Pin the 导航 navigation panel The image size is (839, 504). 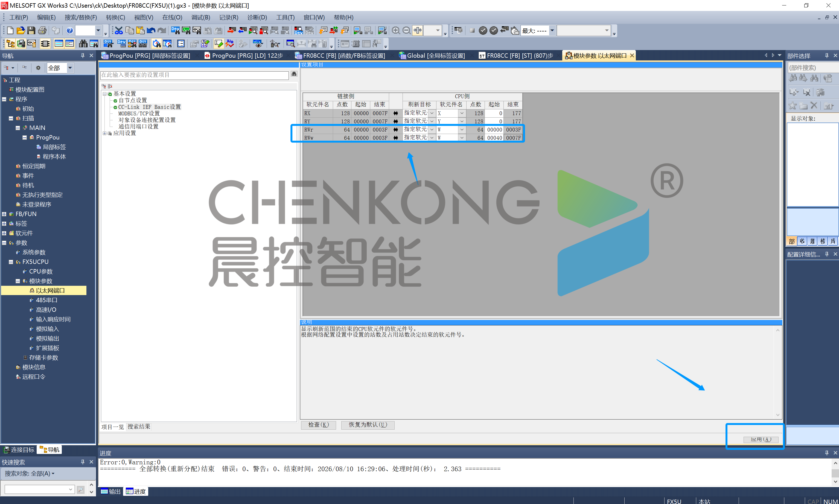click(83, 55)
